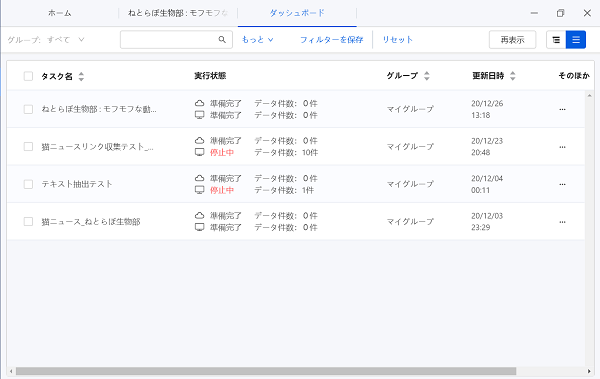Sort by グループ using the sort arrows
The height and width of the screenshot is (379, 600).
pyautogui.click(x=427, y=76)
